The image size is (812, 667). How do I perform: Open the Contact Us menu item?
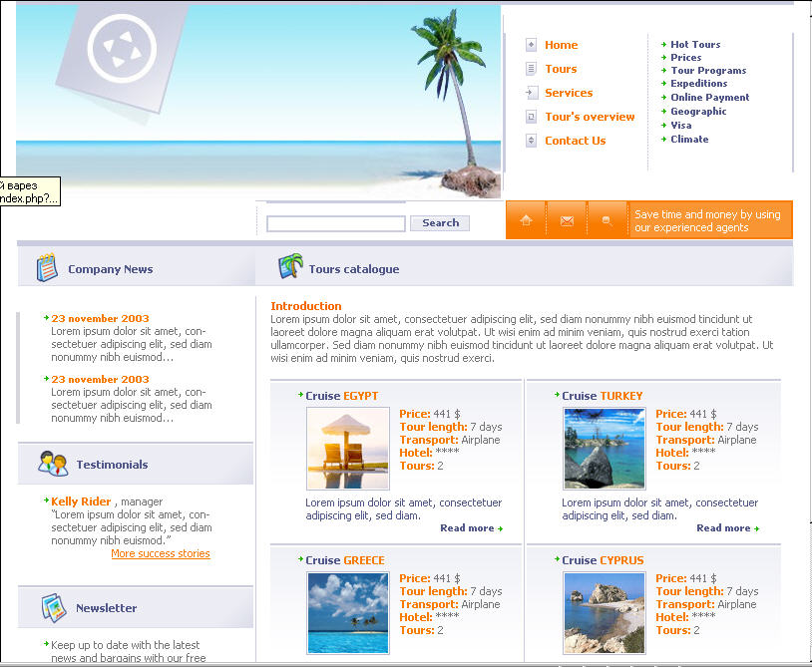click(x=575, y=141)
